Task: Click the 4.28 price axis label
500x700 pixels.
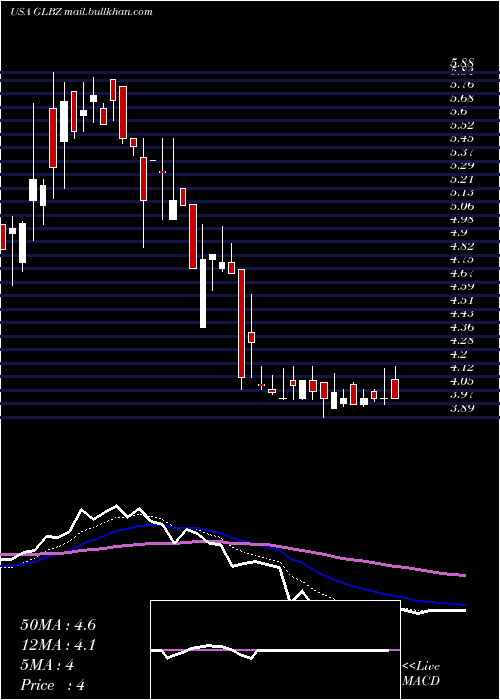Action: [462, 340]
